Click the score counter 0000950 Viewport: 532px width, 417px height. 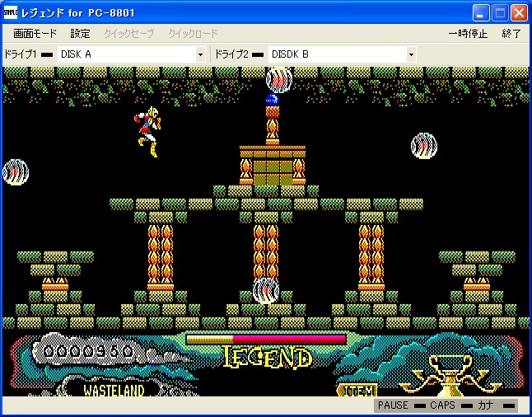pyautogui.click(x=89, y=352)
